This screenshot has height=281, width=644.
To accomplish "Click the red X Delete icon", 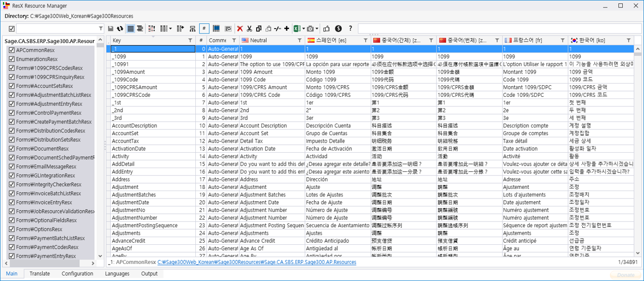I will coord(240,29).
